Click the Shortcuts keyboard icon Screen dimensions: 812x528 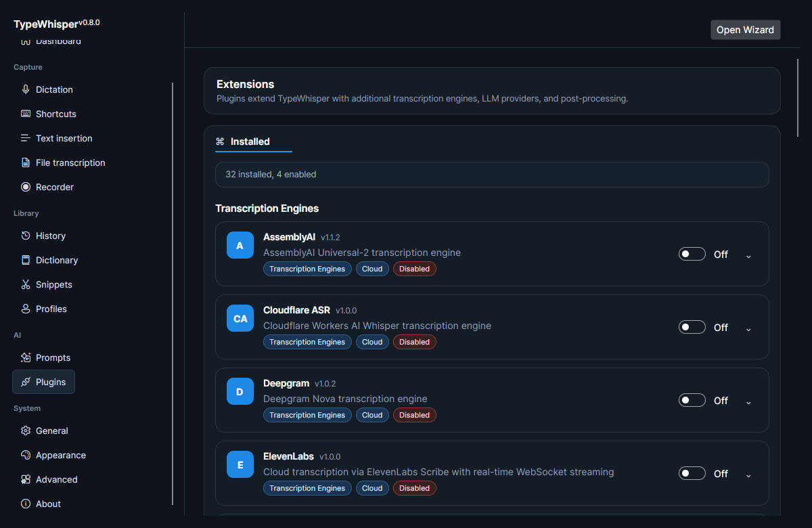tap(26, 114)
